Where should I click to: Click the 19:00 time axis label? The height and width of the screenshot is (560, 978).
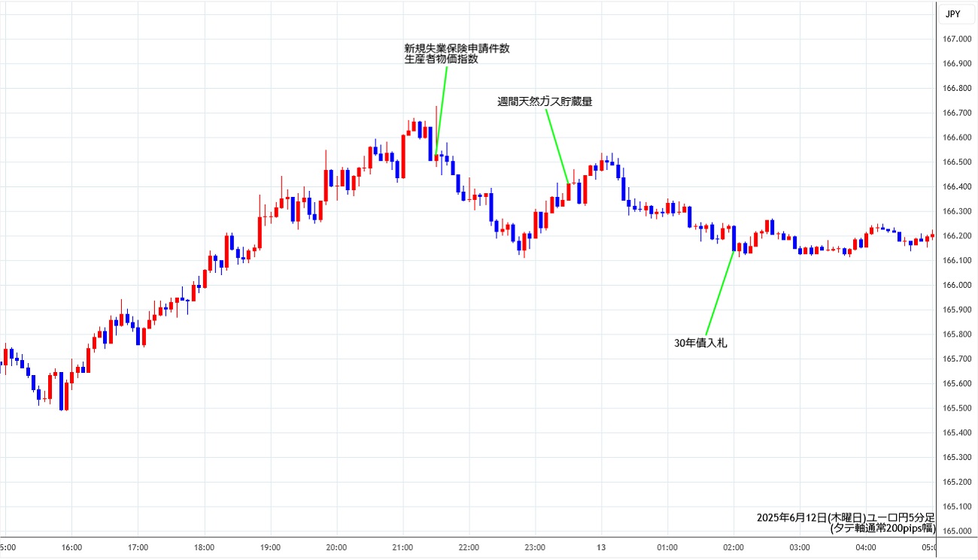point(270,547)
